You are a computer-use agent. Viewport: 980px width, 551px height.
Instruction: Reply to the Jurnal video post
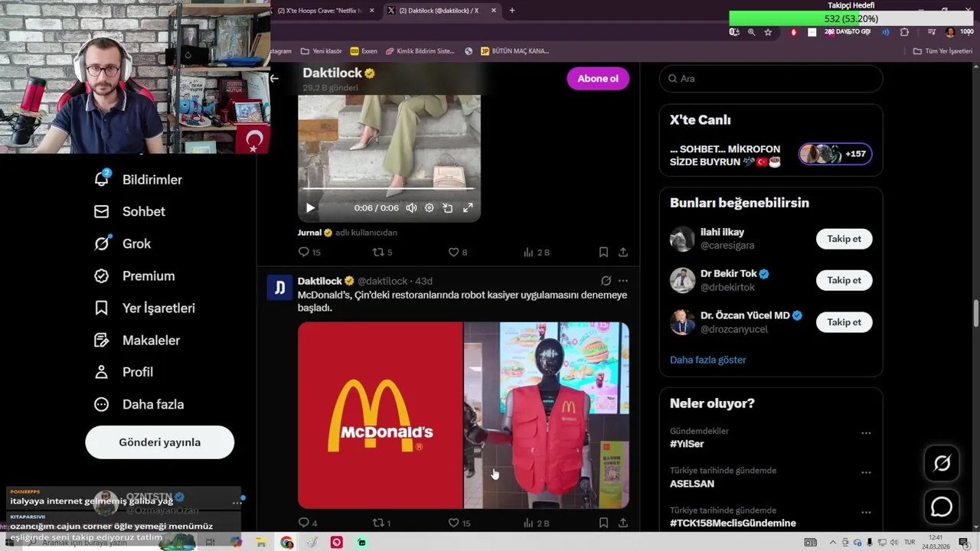[x=309, y=252]
